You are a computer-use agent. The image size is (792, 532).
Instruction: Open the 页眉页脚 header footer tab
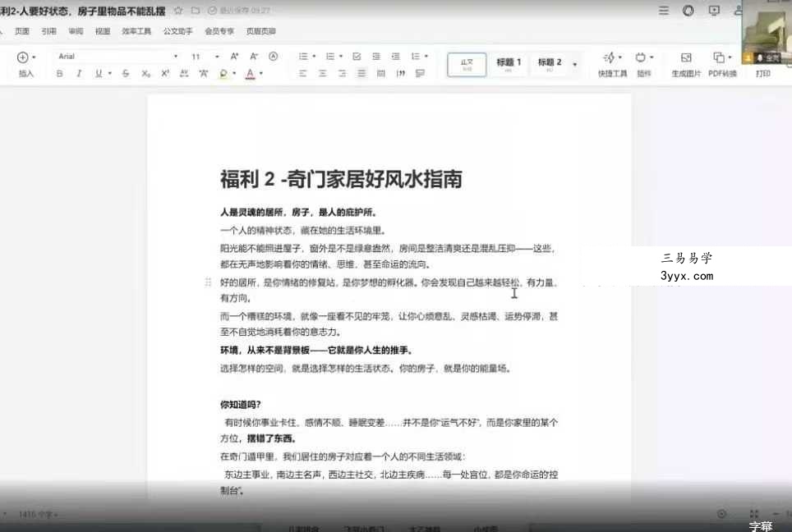(261, 31)
